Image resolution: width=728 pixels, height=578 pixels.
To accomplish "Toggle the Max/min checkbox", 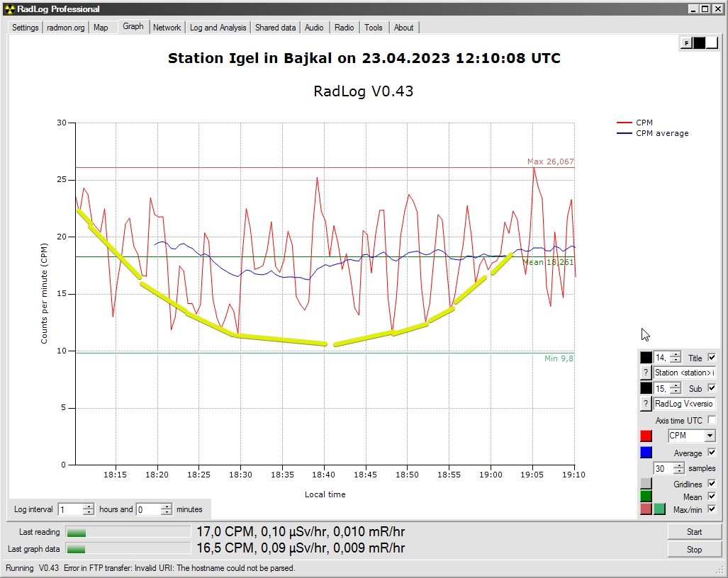I will point(712,509).
